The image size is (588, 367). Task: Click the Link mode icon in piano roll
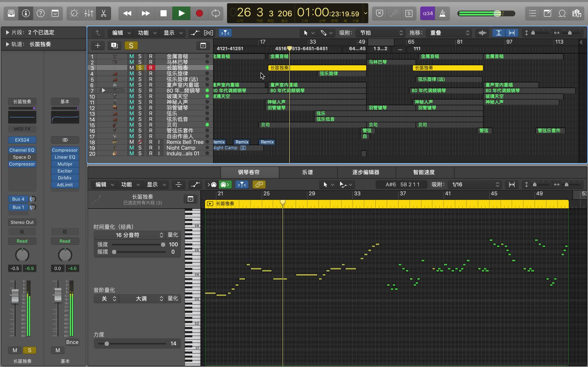259,185
